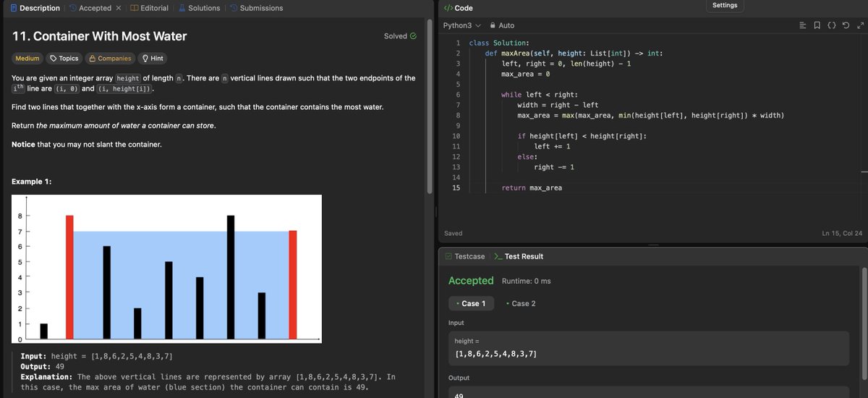Click the 'Saved' status text
Screen dimensions: 868x398
pyautogui.click(x=454, y=233)
